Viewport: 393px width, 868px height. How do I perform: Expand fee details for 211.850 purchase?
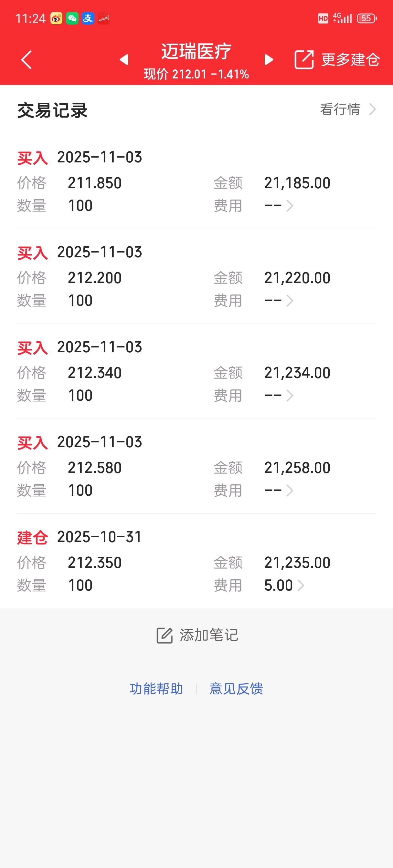pyautogui.click(x=290, y=206)
